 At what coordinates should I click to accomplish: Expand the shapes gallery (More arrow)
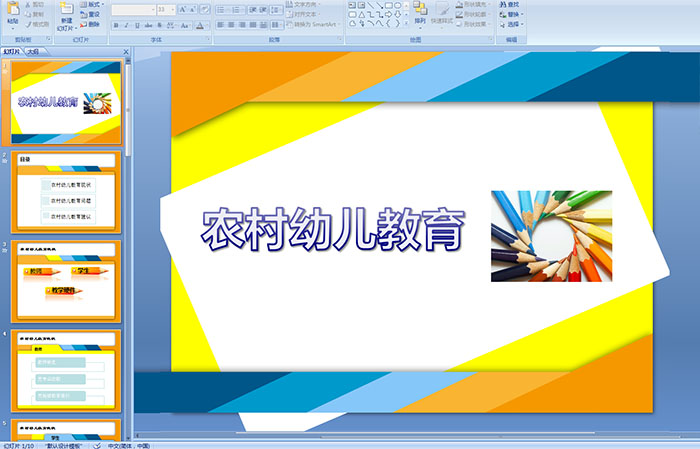tap(406, 23)
